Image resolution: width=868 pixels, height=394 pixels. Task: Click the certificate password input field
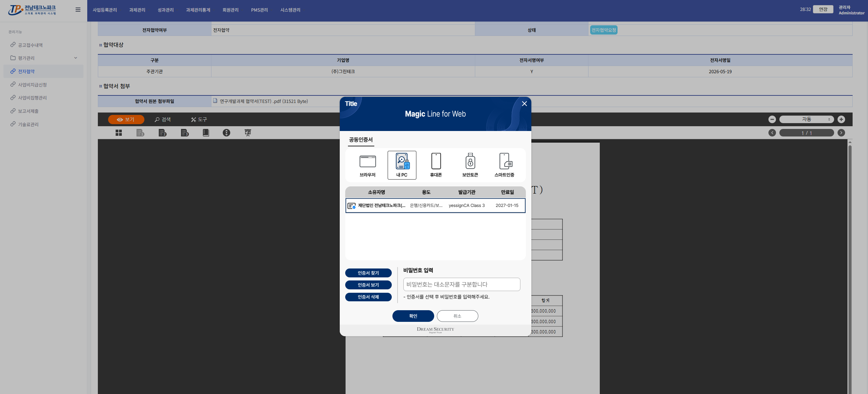(x=462, y=285)
